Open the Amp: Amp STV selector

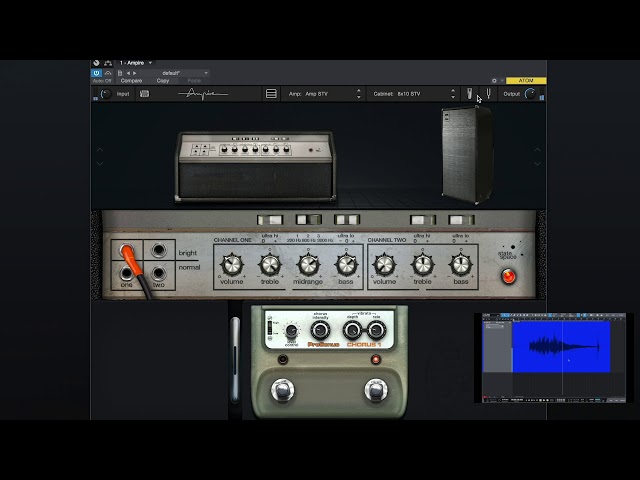click(321, 94)
